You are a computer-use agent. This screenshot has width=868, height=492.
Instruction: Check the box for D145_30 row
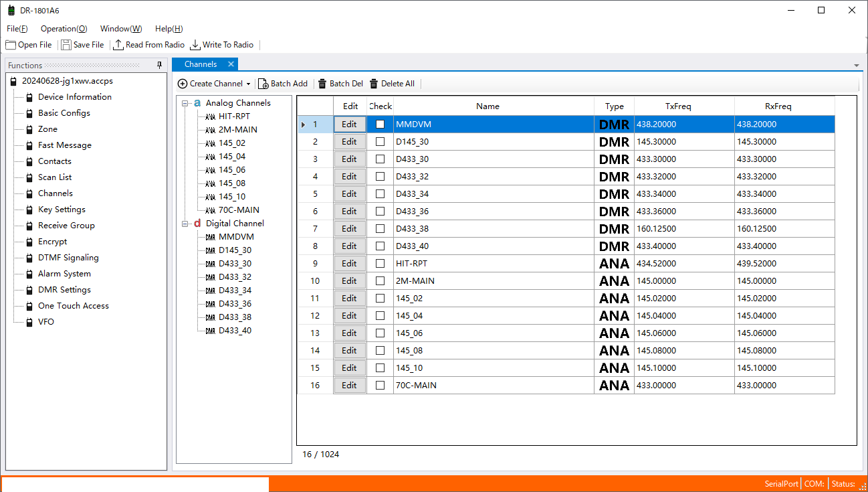point(380,142)
